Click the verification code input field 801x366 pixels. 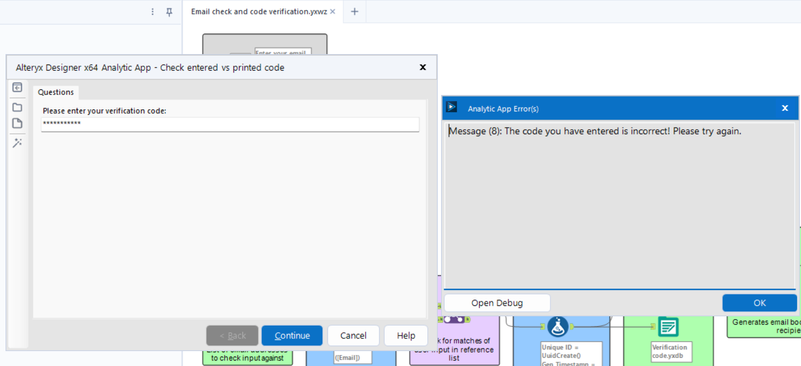230,124
